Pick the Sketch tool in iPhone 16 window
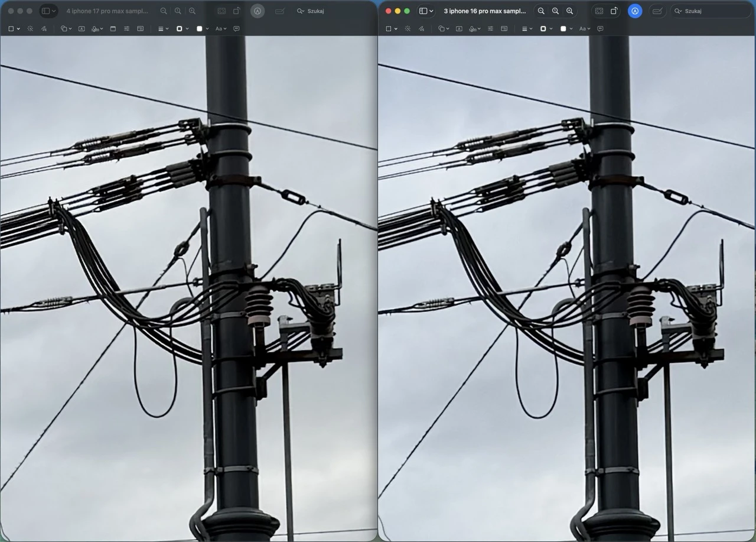The height and width of the screenshot is (542, 756). (421, 28)
